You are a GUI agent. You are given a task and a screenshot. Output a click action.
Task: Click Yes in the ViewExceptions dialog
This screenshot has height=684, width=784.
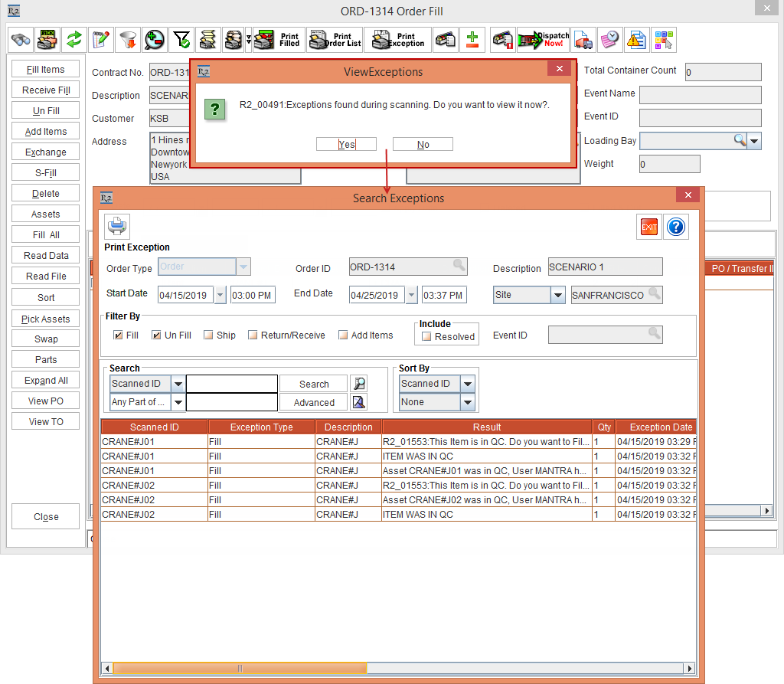click(x=346, y=144)
